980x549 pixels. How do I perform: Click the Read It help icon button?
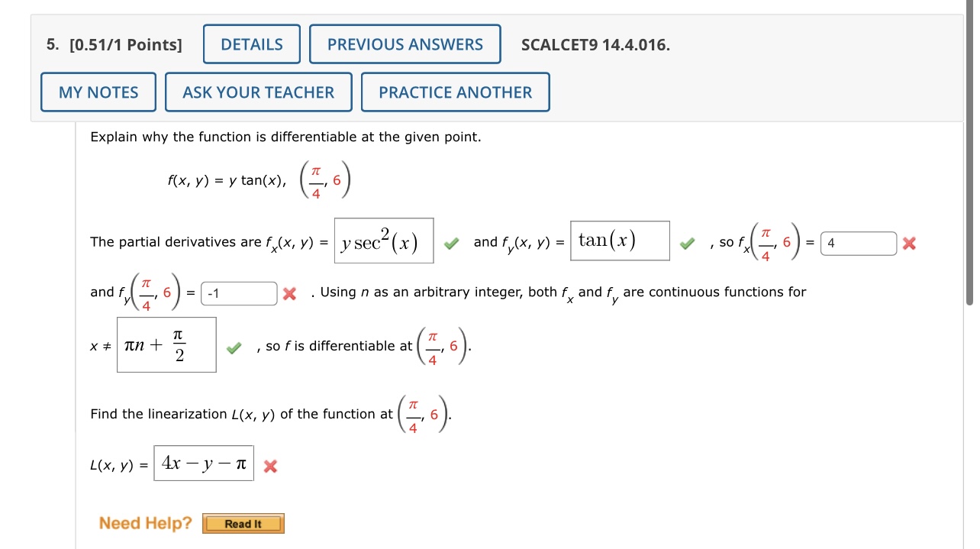pos(243,523)
